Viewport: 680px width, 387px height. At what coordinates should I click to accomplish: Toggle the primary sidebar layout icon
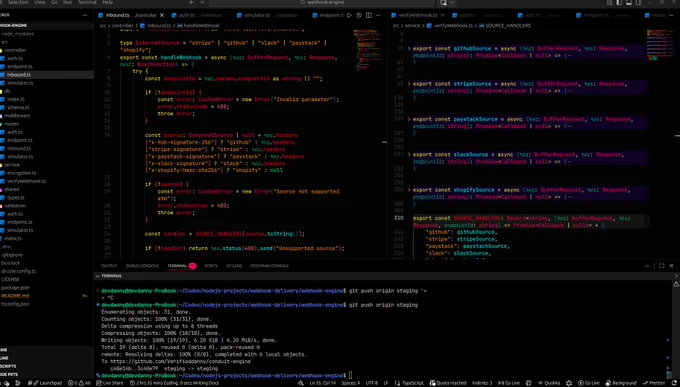pyautogui.click(x=619, y=2)
